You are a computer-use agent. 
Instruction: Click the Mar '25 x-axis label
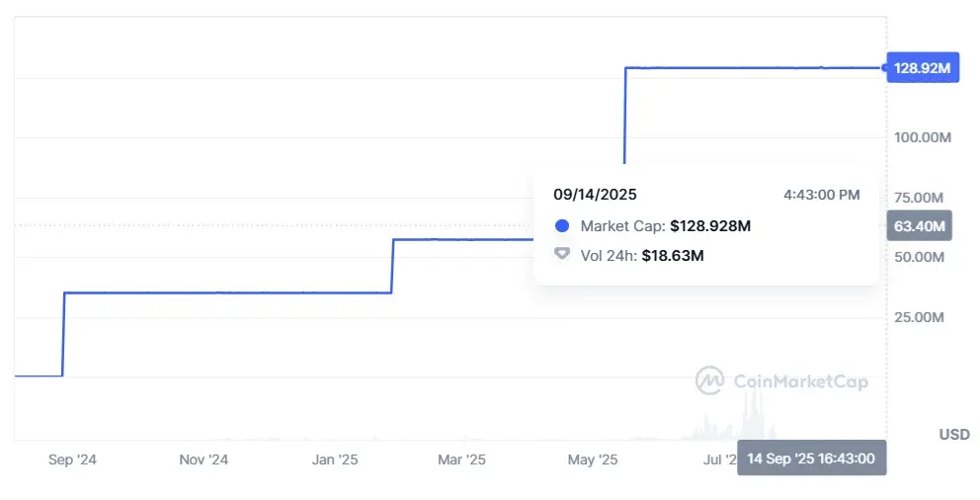461,459
